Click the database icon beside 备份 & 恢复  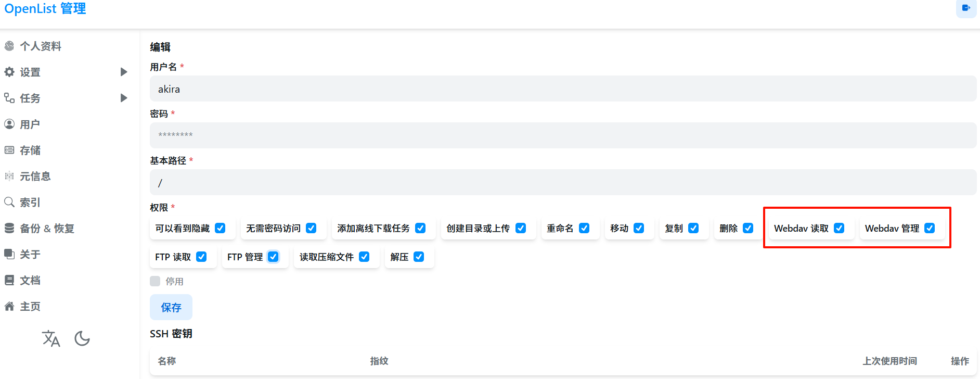click(x=9, y=228)
